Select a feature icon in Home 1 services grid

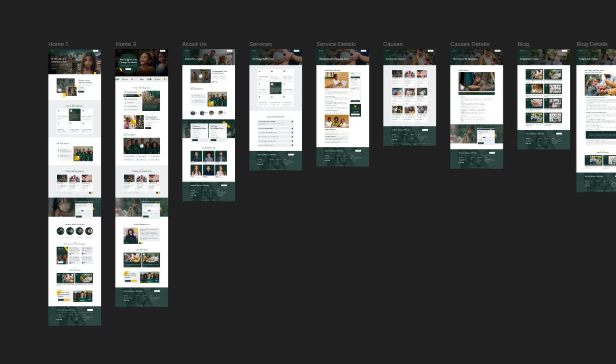58,110
